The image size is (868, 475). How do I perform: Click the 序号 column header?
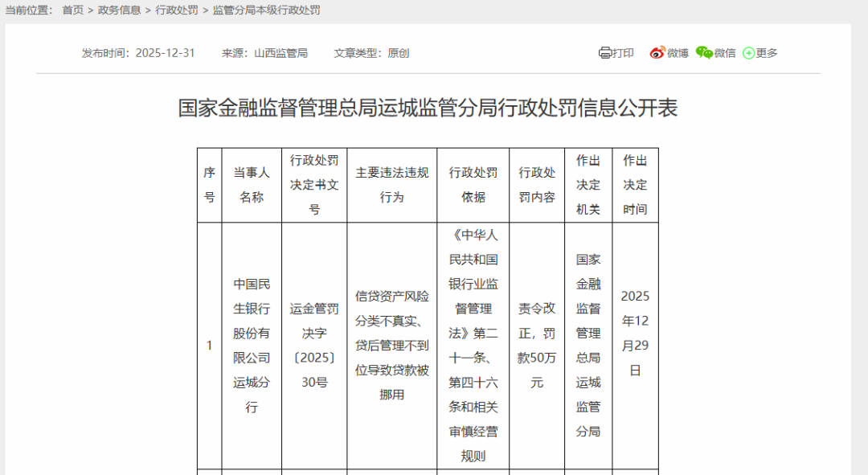[209, 185]
